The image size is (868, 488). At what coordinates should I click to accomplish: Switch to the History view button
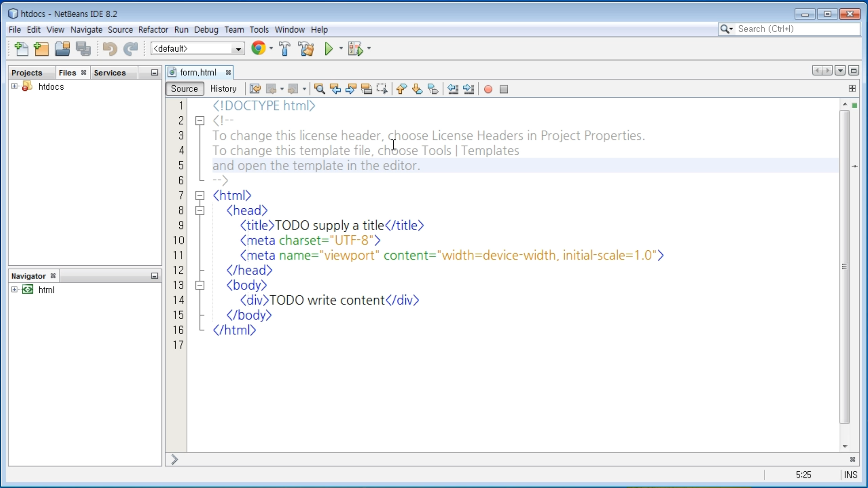[224, 89]
